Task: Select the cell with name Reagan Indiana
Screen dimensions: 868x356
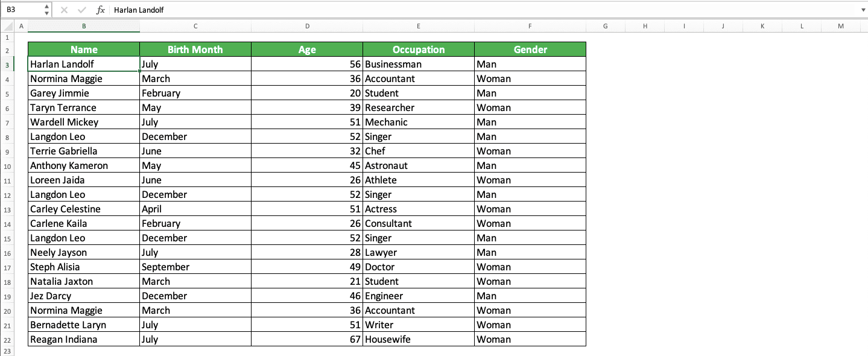Action: point(84,340)
